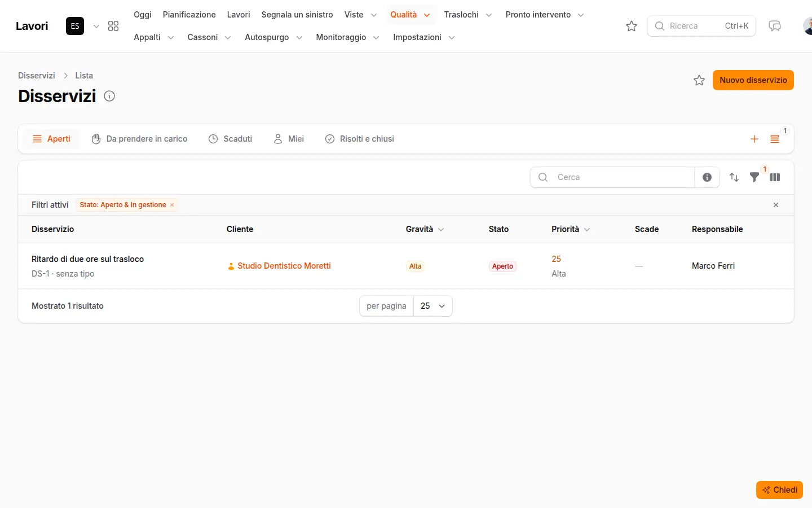Open the sort arrows icon
This screenshot has height=508, width=812.
[x=734, y=177]
